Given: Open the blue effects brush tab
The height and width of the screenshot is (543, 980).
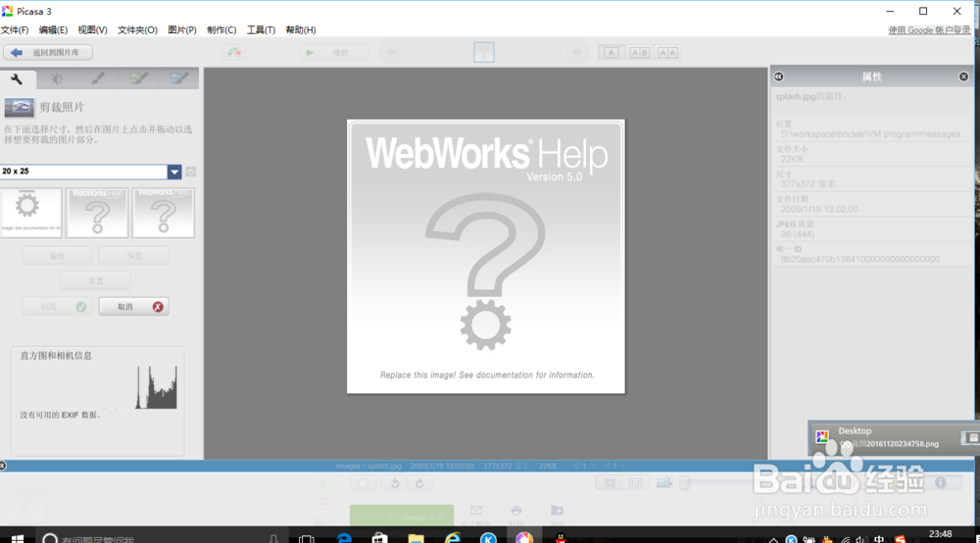Looking at the screenshot, I should pos(178,78).
